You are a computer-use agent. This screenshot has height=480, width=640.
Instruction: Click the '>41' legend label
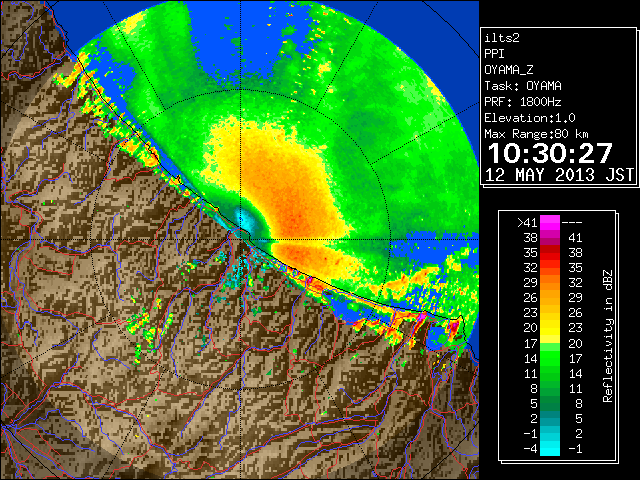[x=527, y=222]
